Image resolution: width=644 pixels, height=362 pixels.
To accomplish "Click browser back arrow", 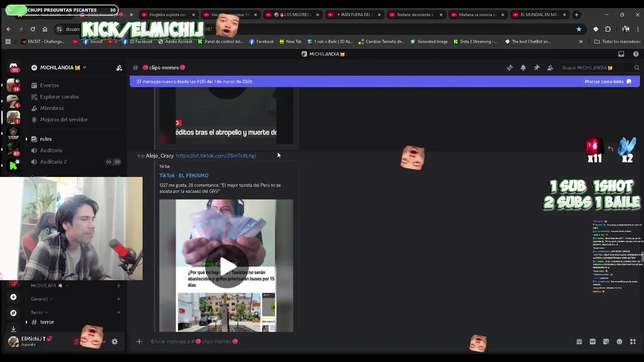I will (9, 29).
